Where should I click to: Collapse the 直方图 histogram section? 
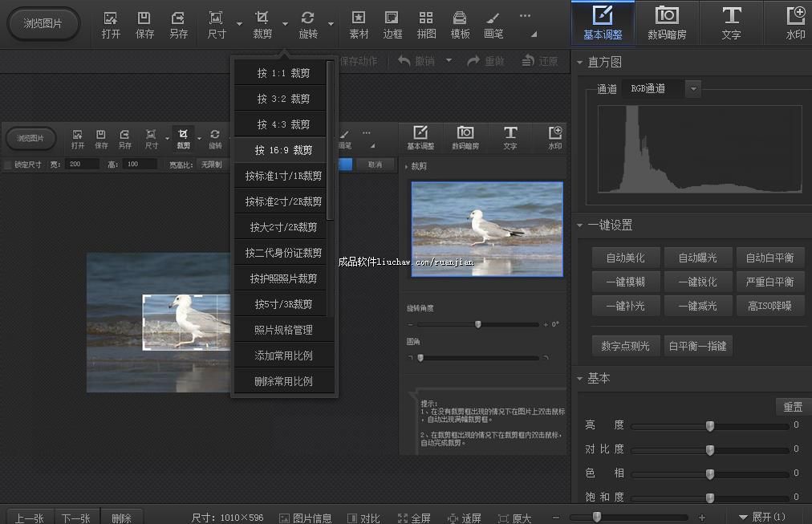[x=580, y=63]
